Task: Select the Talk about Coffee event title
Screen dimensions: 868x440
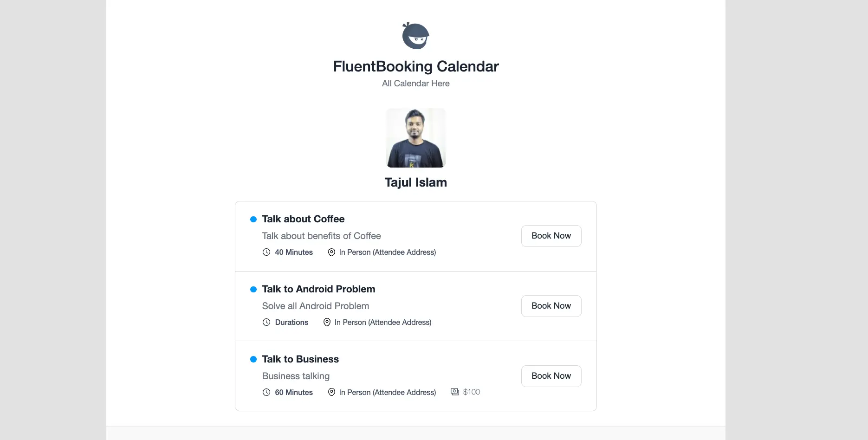Action: [x=303, y=219]
